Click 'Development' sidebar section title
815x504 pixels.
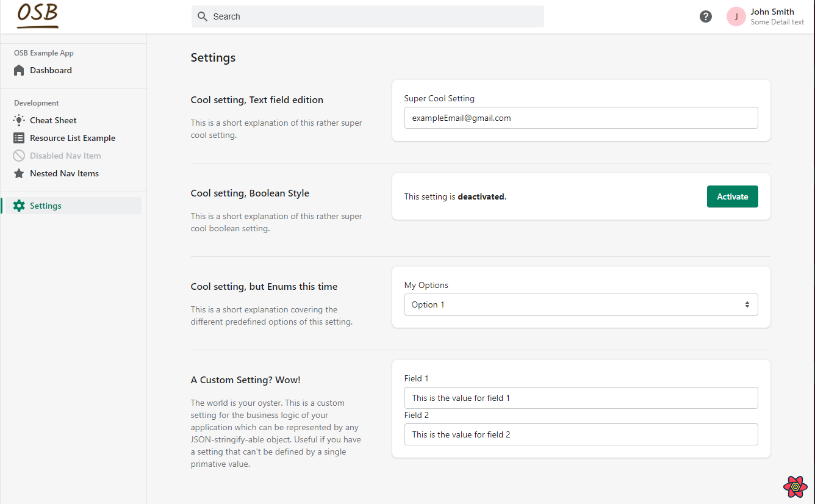(37, 103)
